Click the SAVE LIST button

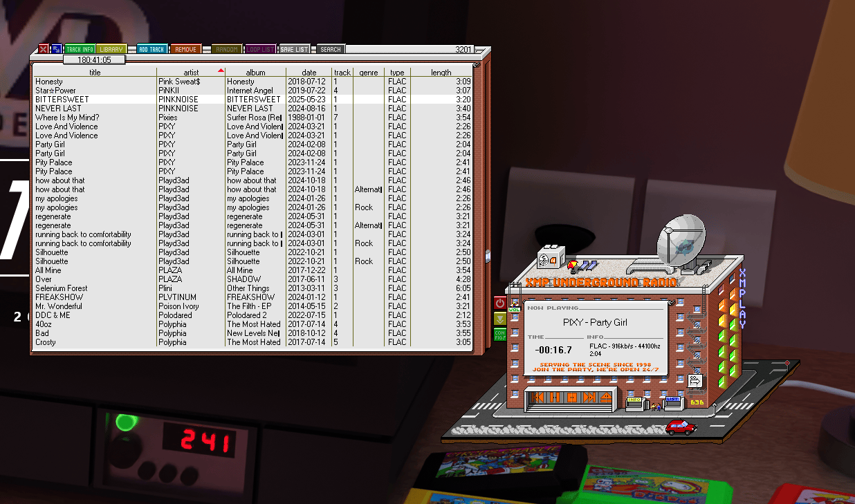click(x=294, y=50)
